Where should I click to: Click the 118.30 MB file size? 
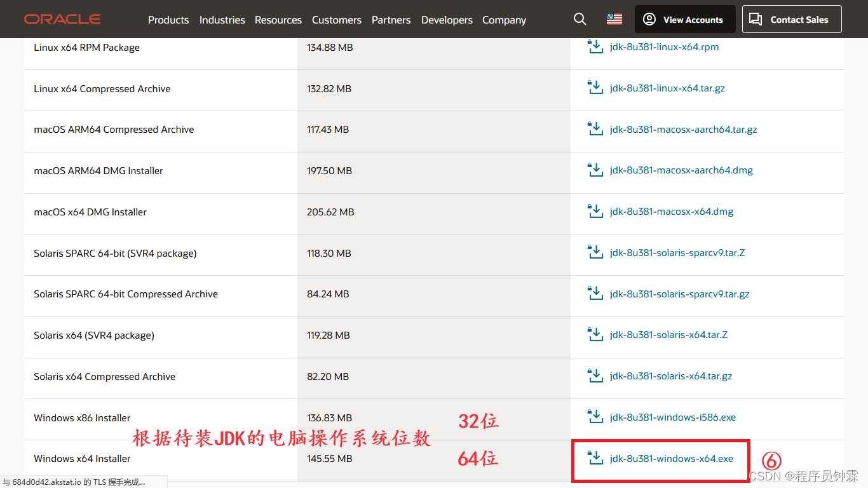coord(329,254)
